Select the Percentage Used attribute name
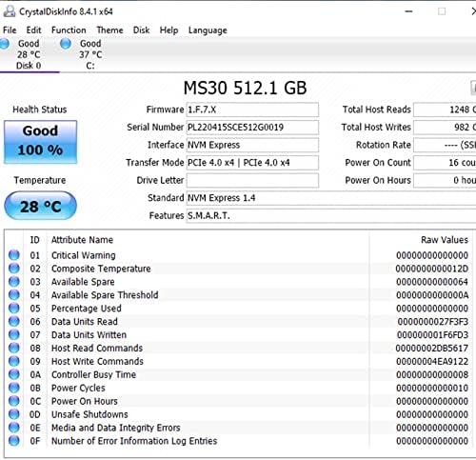This screenshot has height=460, width=476. click(x=87, y=309)
